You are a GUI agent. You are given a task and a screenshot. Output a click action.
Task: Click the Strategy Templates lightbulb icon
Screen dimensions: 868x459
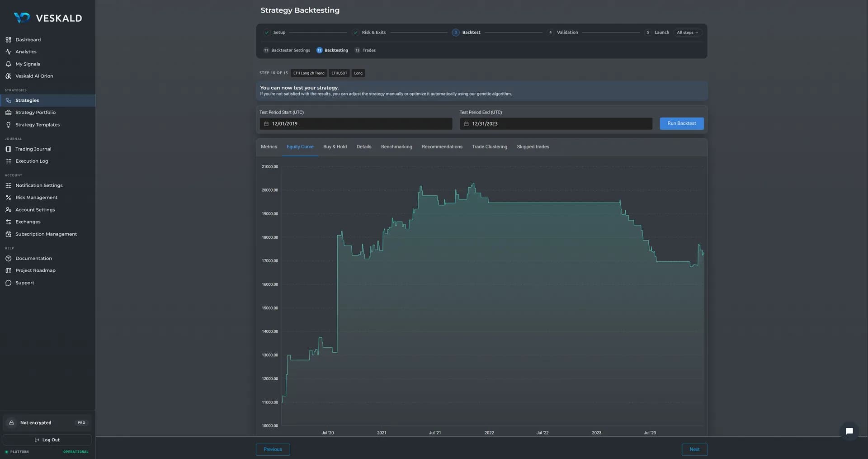tap(8, 125)
